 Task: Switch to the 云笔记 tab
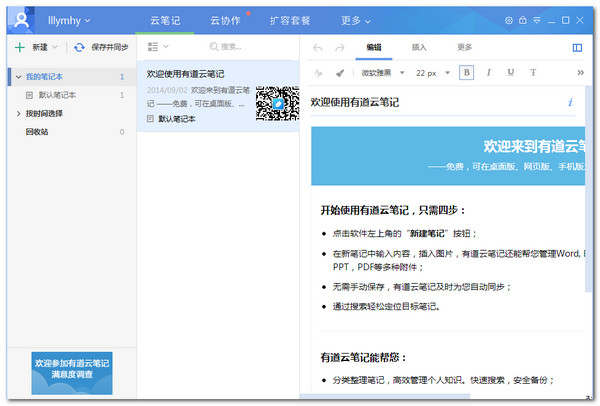click(x=165, y=21)
